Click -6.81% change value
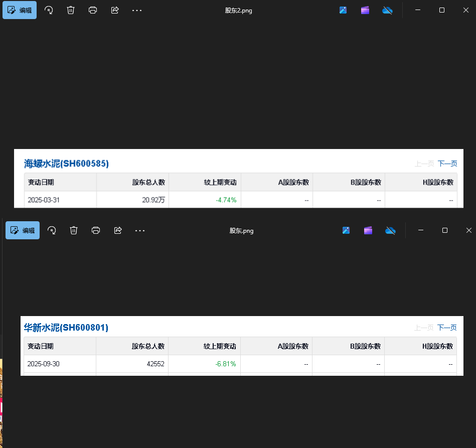Image resolution: width=476 pixels, height=448 pixels. [x=226, y=364]
